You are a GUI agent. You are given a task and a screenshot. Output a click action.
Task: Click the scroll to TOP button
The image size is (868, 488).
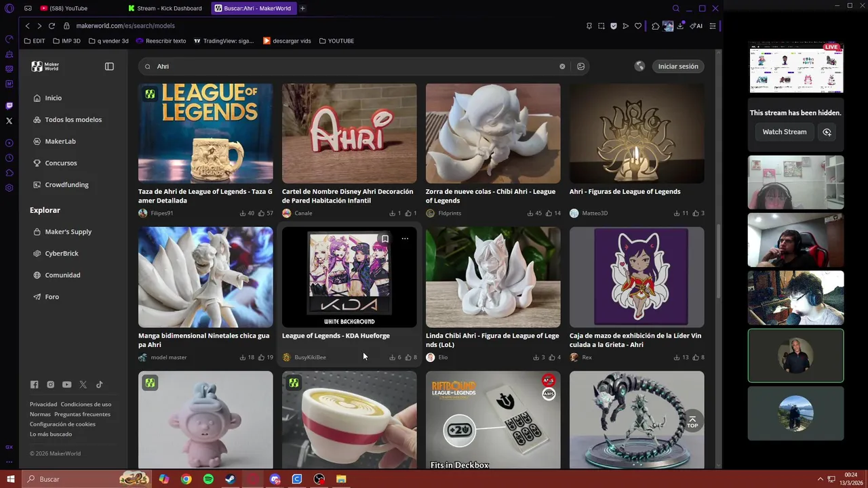pyautogui.click(x=692, y=422)
